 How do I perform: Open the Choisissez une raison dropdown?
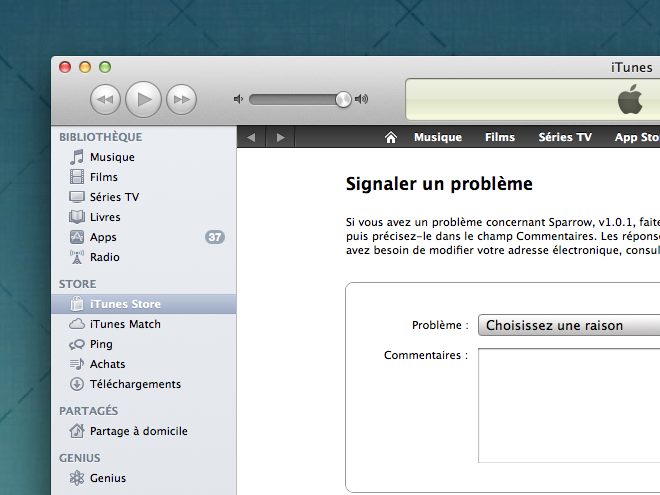(569, 325)
